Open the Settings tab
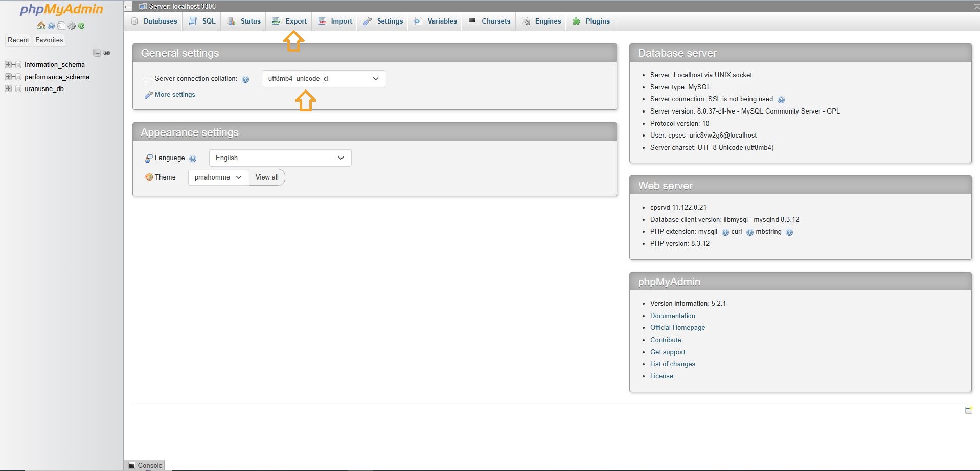This screenshot has width=980, height=471. pos(383,21)
